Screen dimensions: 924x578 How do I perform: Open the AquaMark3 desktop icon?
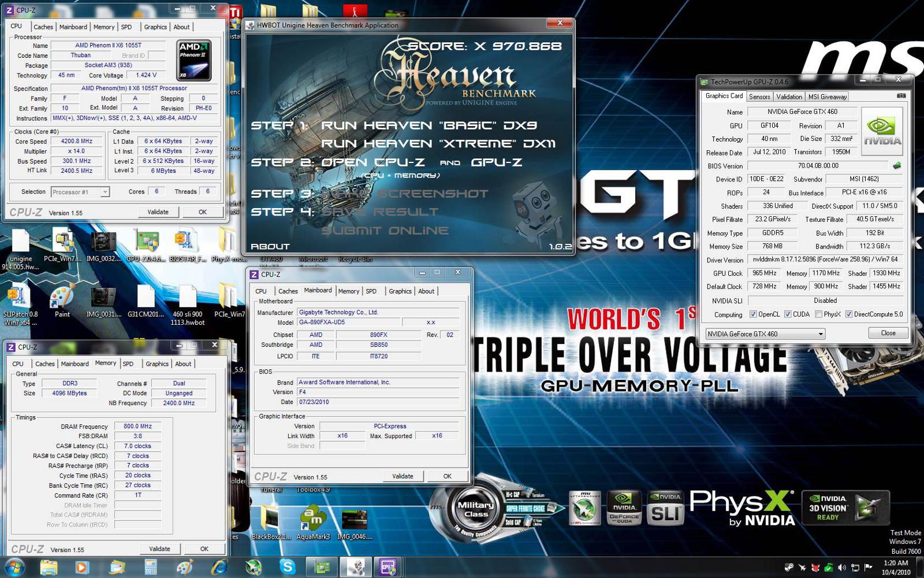(313, 523)
